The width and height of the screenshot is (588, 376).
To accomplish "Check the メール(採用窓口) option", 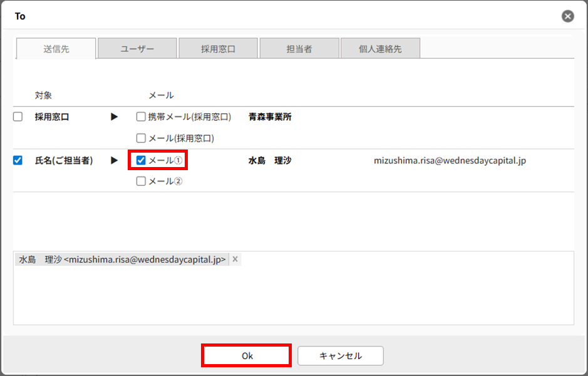I will [141, 138].
